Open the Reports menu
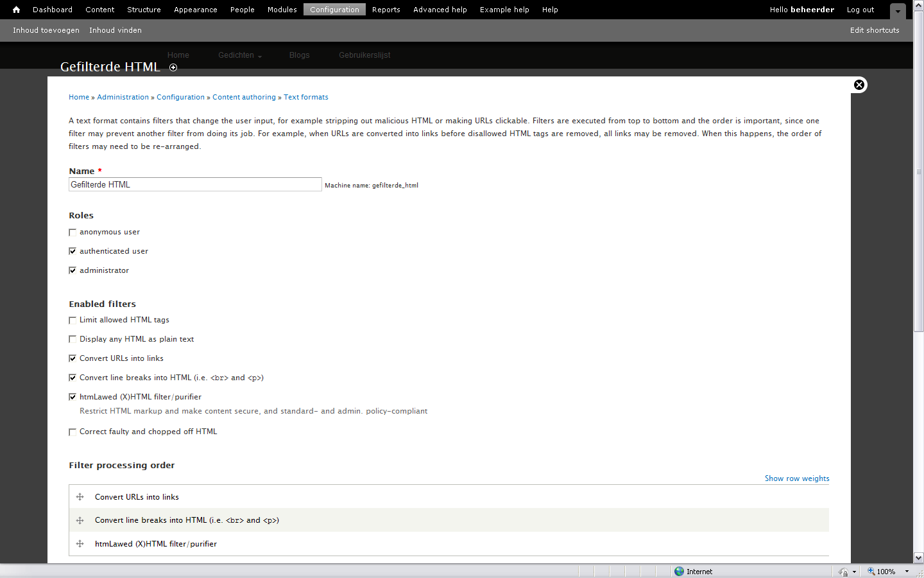This screenshot has height=578, width=924. pyautogui.click(x=386, y=9)
